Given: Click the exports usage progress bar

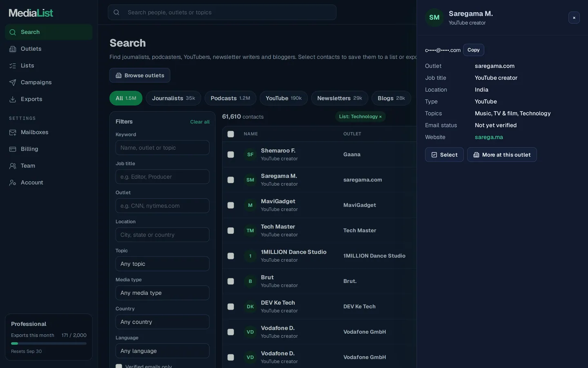Looking at the screenshot, I should [x=49, y=343].
